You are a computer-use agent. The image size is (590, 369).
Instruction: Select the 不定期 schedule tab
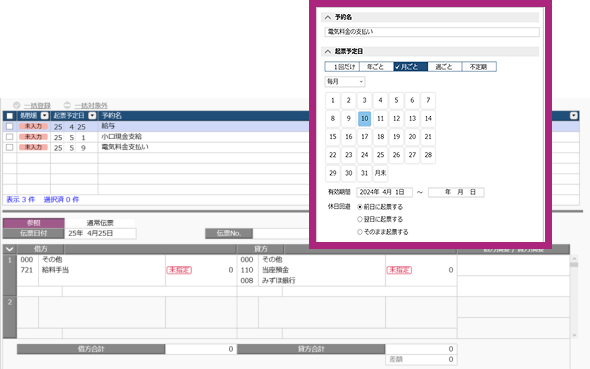coord(479,67)
